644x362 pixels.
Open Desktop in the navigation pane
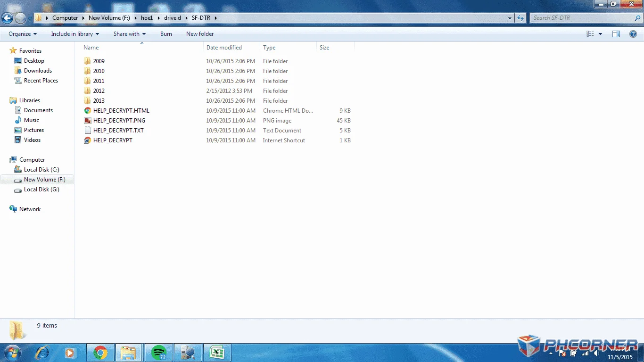pos(34,61)
